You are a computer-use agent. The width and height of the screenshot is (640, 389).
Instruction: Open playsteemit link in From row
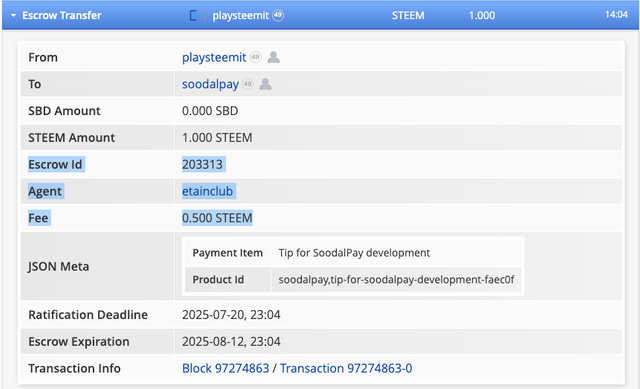[x=214, y=57]
